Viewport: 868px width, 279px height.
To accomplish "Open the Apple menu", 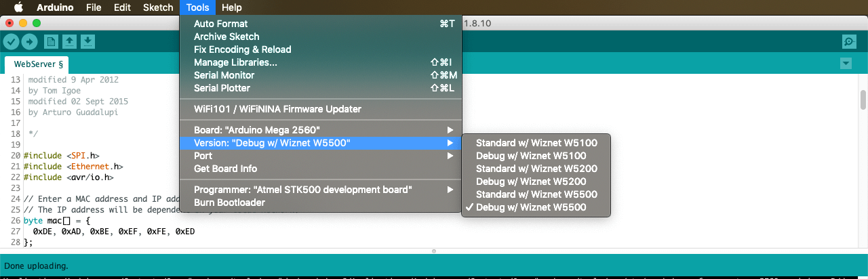I will click(19, 7).
